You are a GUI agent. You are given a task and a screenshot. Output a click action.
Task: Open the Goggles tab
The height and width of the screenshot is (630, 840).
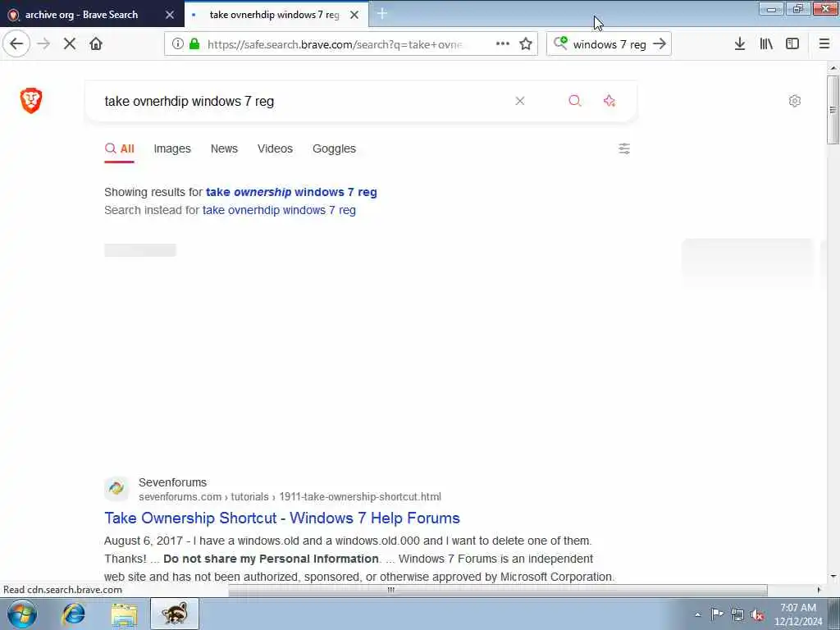[x=335, y=148]
